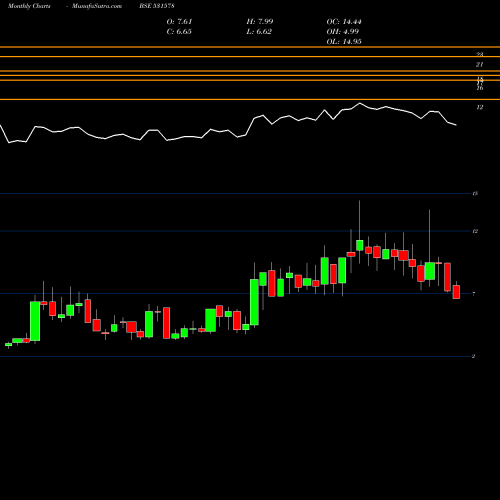The width and height of the screenshot is (500, 500).
Task: Click the 7 price axis label
Action: [x=474, y=294]
